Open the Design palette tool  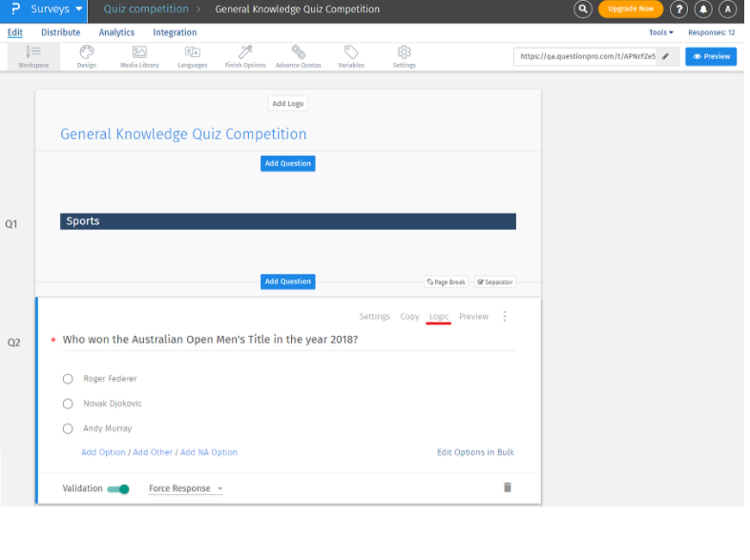pos(87,56)
